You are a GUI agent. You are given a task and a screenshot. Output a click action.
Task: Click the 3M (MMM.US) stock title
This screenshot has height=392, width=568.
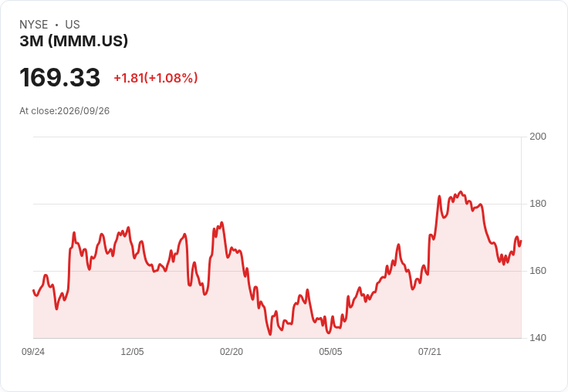pos(74,41)
